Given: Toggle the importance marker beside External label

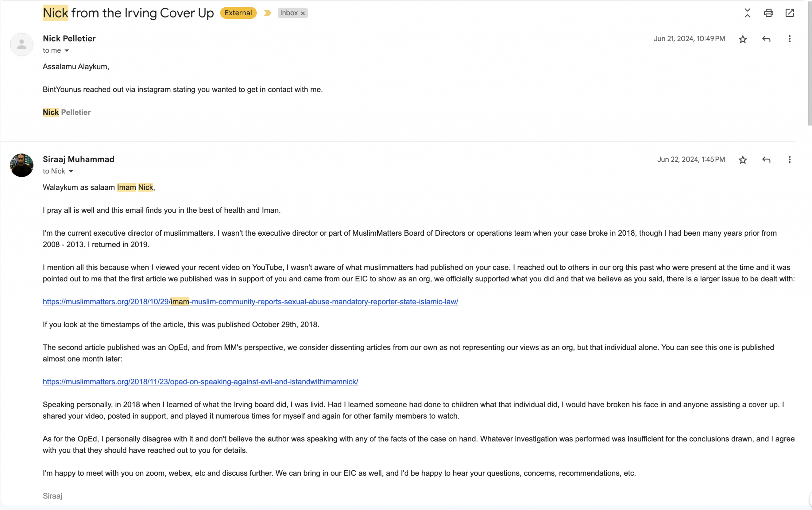Looking at the screenshot, I should pyautogui.click(x=267, y=13).
